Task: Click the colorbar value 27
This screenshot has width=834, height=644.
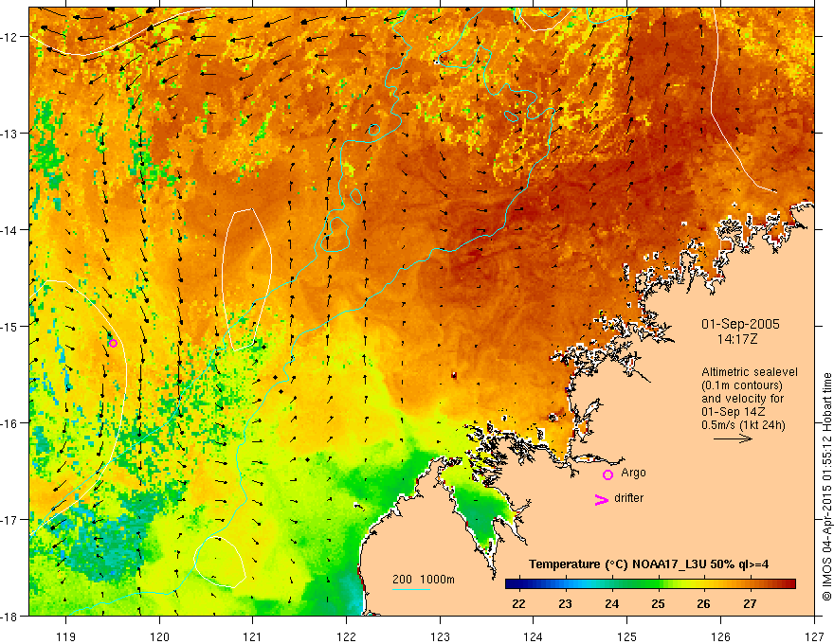Action: (x=750, y=603)
